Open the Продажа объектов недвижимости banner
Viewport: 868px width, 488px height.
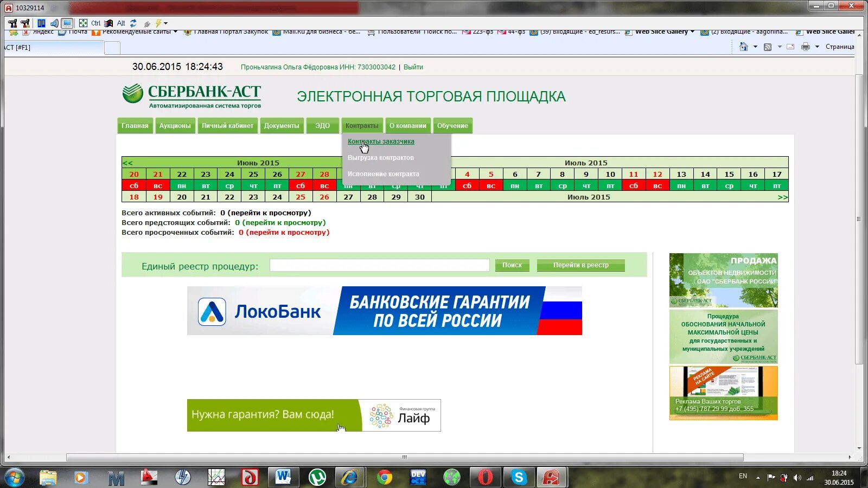coord(724,280)
